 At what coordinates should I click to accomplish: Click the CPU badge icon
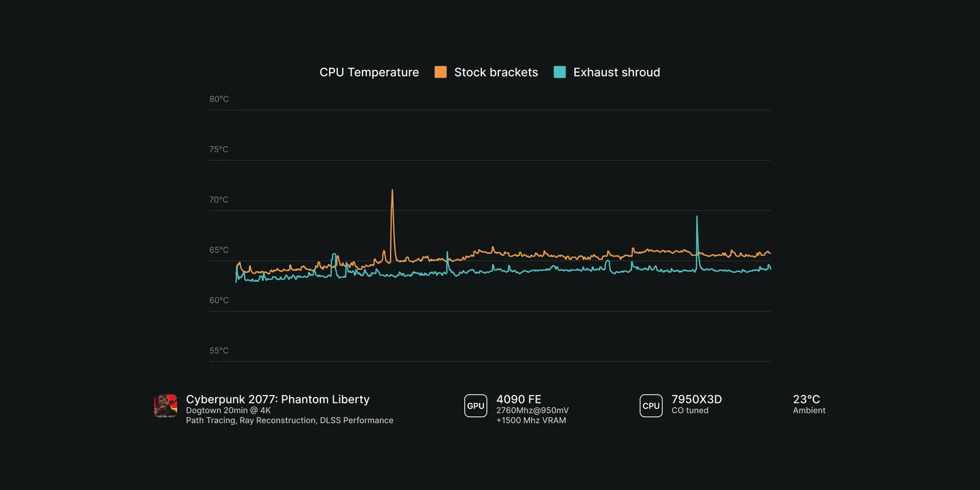(x=651, y=405)
